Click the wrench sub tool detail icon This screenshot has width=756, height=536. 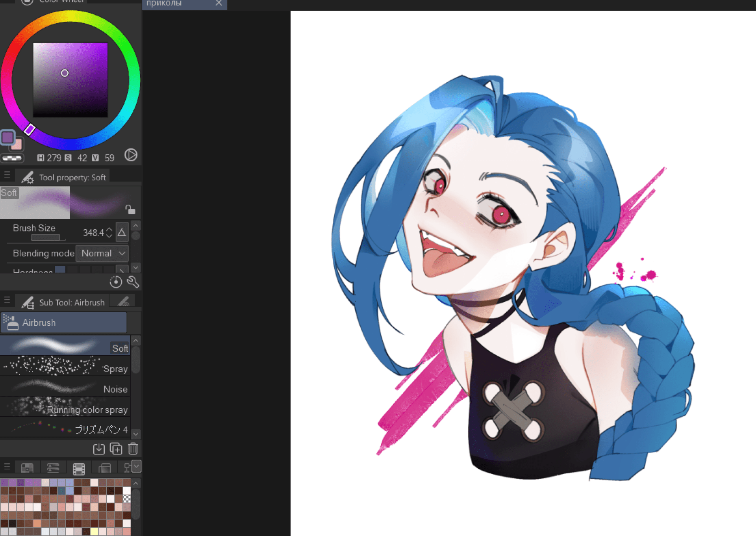[x=133, y=282]
